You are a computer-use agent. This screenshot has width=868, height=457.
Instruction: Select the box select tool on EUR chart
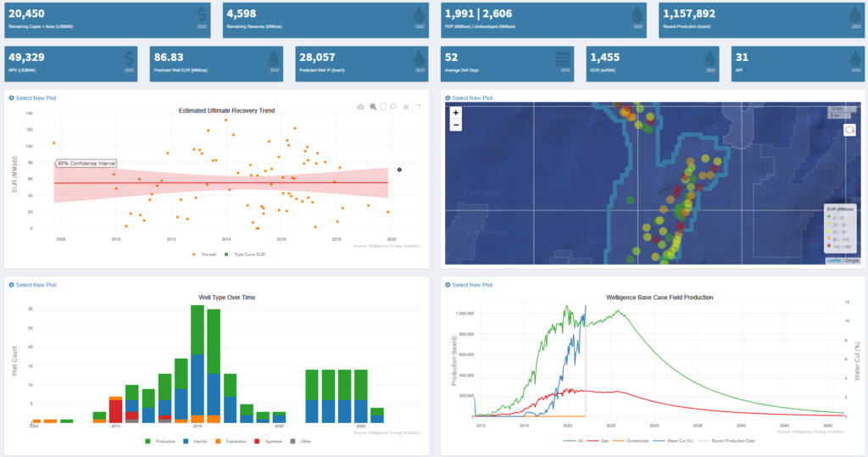point(383,107)
